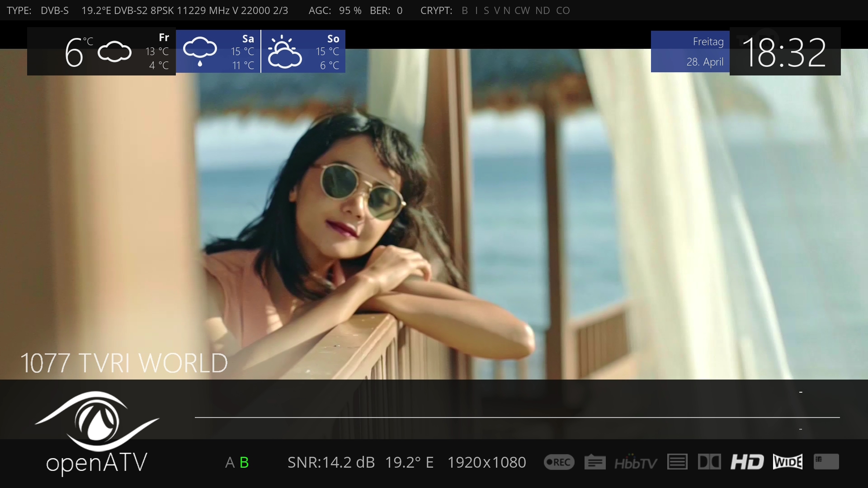Click the event progress bar
The height and width of the screenshot is (488, 868).
[517, 418]
